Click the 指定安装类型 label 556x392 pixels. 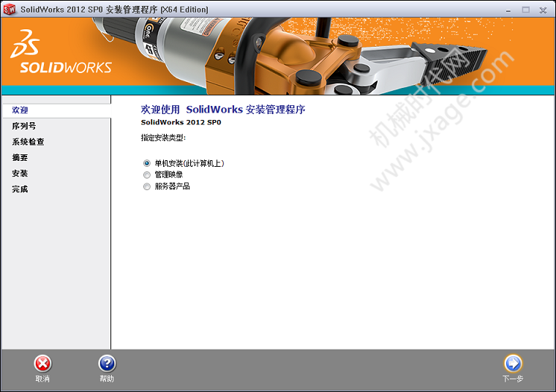point(163,137)
